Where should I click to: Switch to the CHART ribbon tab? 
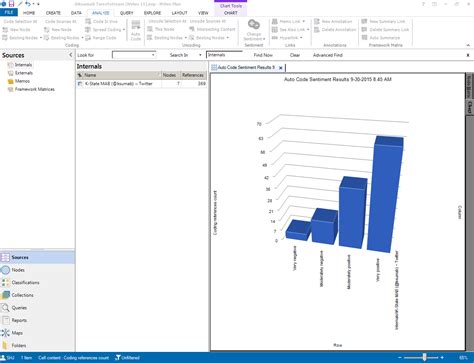(231, 13)
